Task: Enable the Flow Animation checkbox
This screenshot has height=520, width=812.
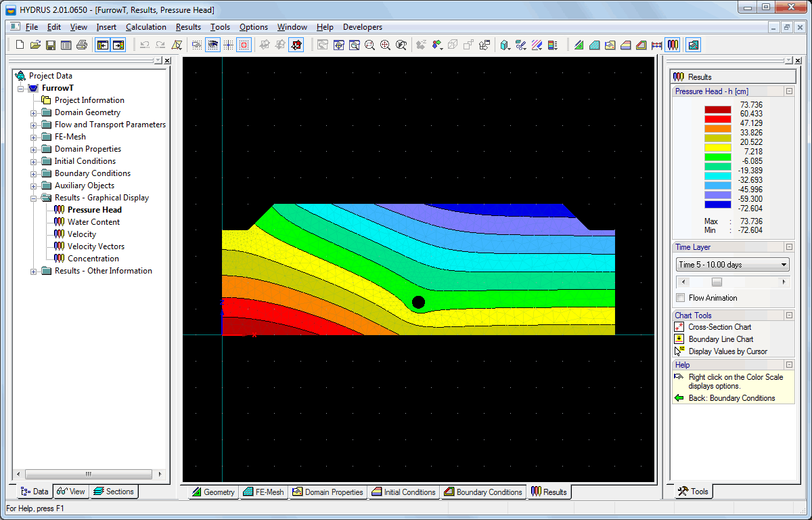Action: point(681,298)
